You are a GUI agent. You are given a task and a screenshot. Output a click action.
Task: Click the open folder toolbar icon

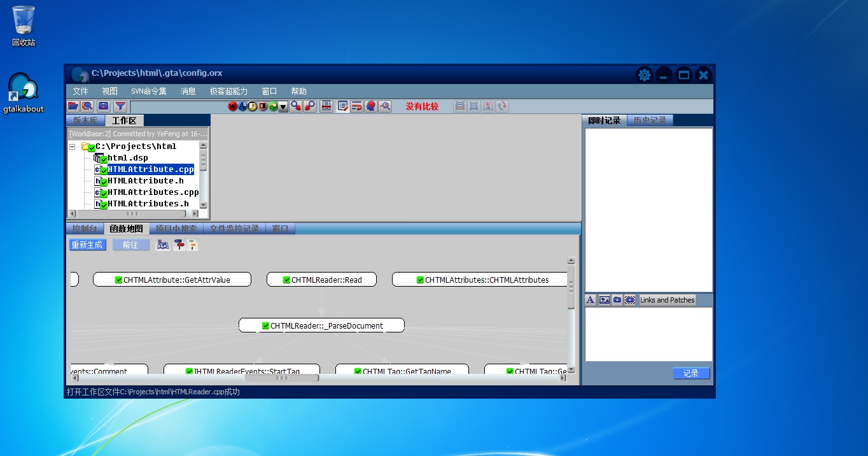[x=73, y=106]
